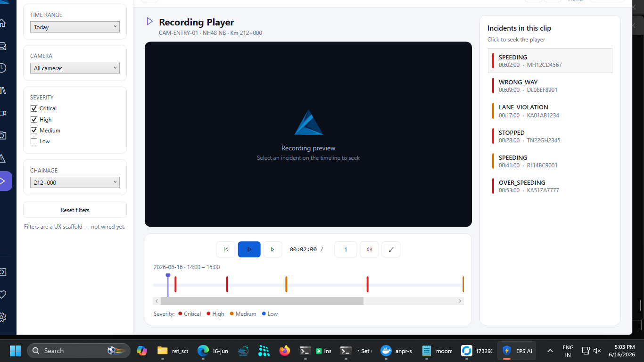
Task: Click the timeline scrollbar left arrow
Action: 157,301
